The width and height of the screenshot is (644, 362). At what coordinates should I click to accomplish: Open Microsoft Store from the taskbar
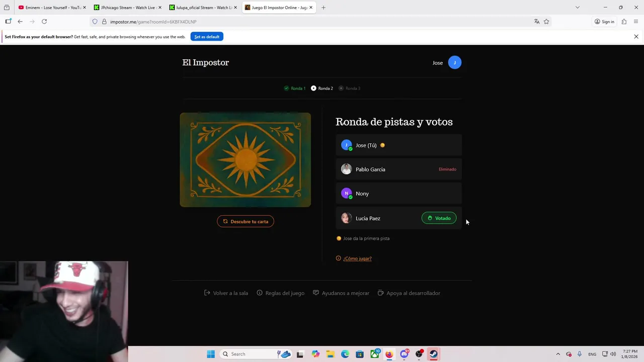tap(360, 354)
